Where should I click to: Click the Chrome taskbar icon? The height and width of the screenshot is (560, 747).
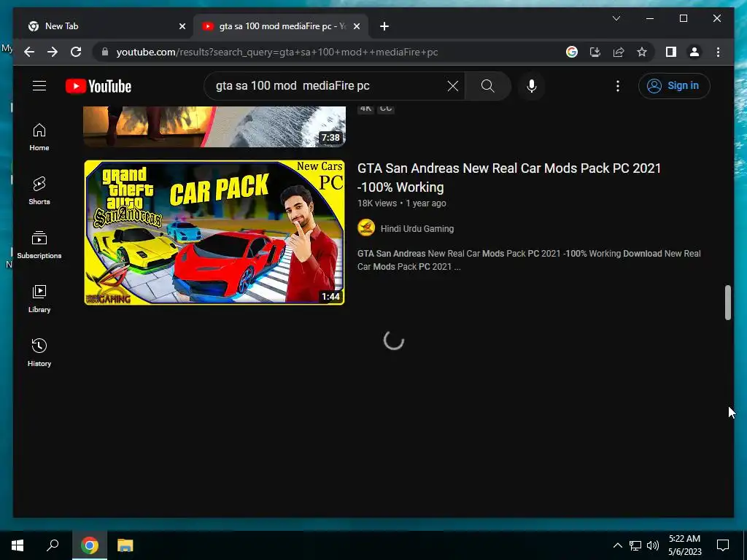click(x=90, y=545)
